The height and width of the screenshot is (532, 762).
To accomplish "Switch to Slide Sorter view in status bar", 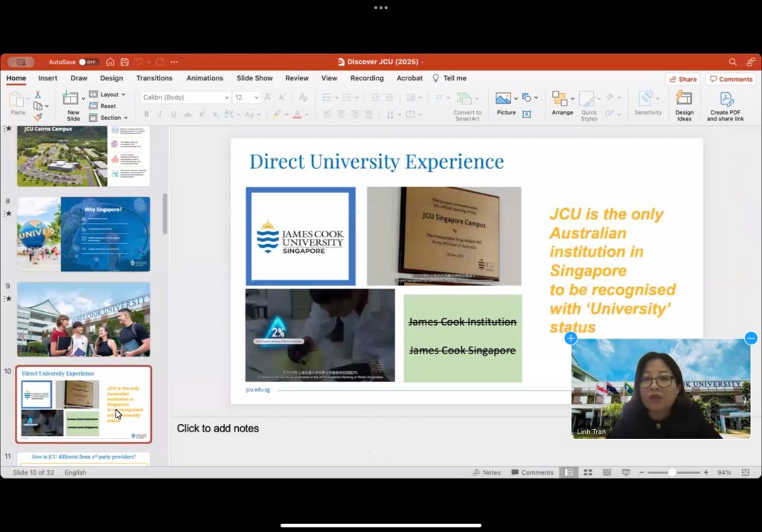I will 588,472.
